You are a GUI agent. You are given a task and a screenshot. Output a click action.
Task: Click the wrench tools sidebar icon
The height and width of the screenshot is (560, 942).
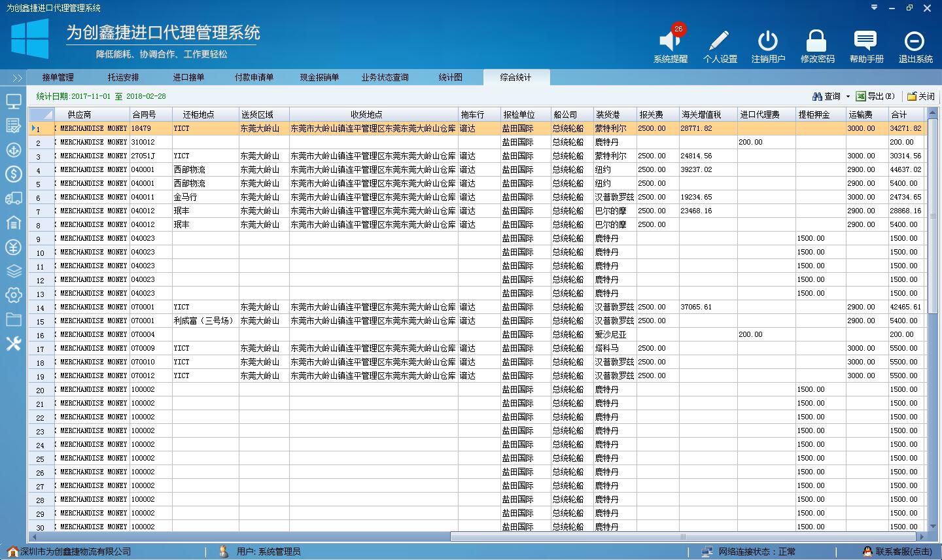(14, 343)
